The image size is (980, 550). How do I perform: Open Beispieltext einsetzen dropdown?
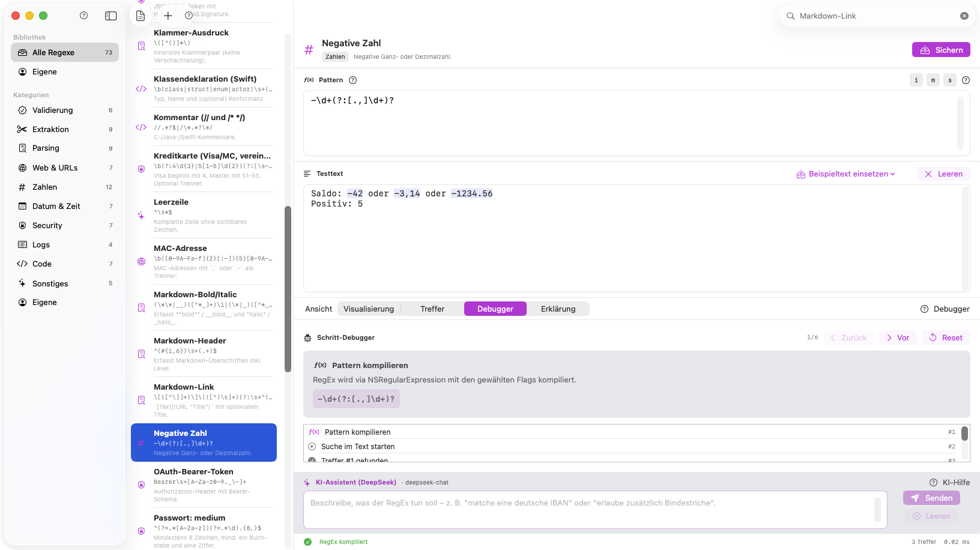coord(845,174)
